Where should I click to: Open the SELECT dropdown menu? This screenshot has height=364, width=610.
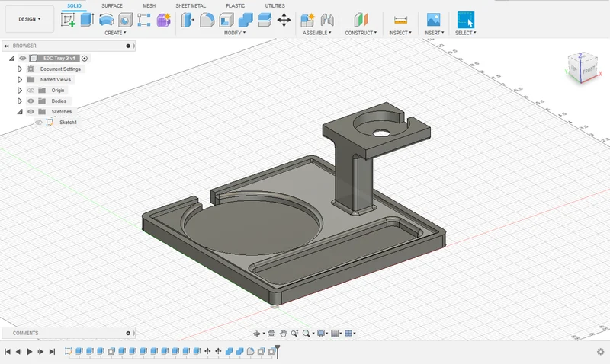(466, 33)
